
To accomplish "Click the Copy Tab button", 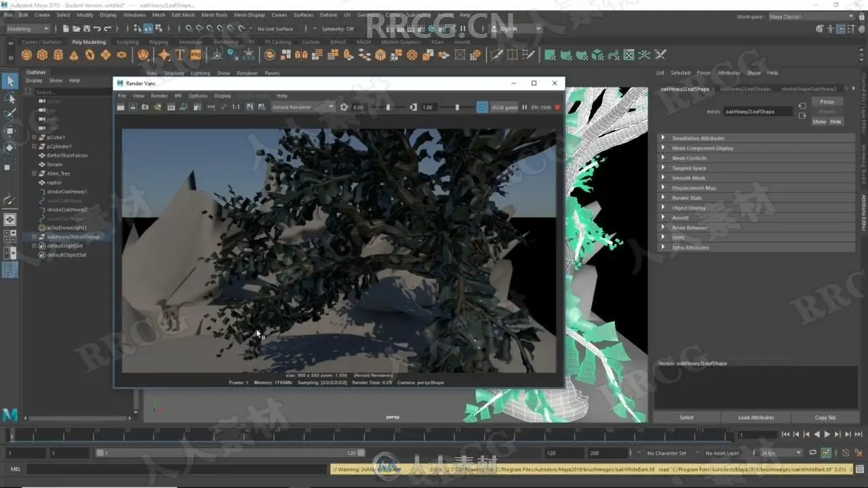I will (x=825, y=418).
